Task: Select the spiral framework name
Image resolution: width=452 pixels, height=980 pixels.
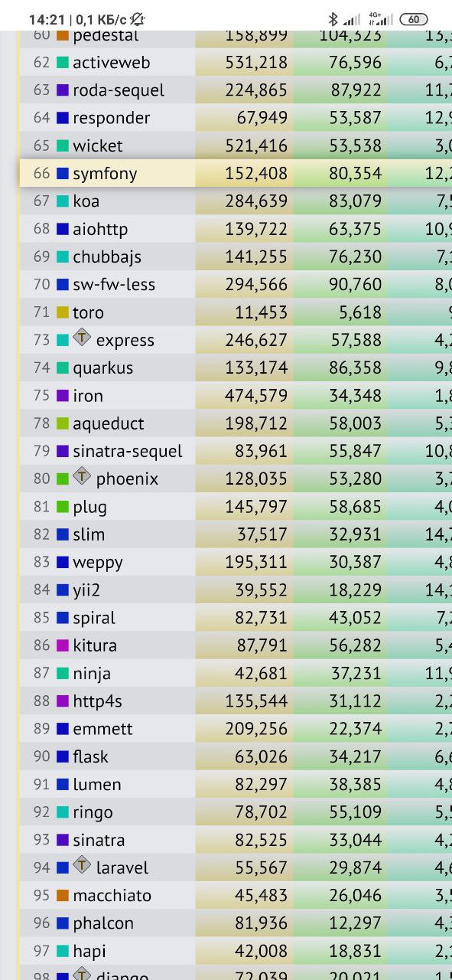Action: (x=94, y=618)
